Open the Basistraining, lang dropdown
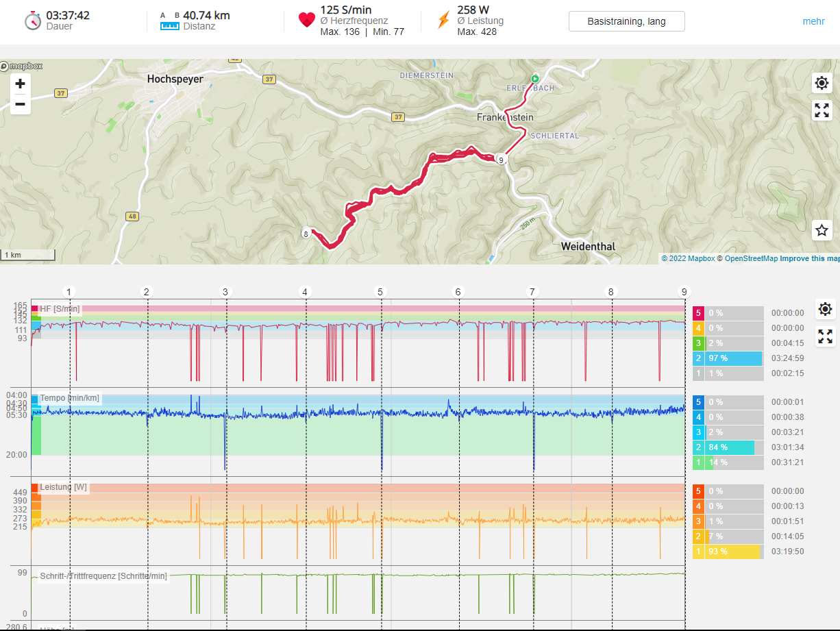This screenshot has width=840, height=631. click(626, 21)
